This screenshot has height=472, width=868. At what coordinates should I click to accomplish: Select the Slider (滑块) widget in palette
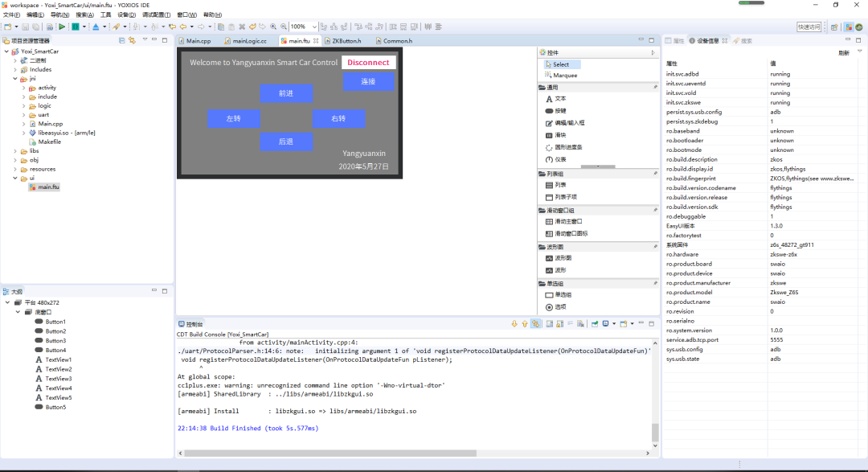point(556,135)
